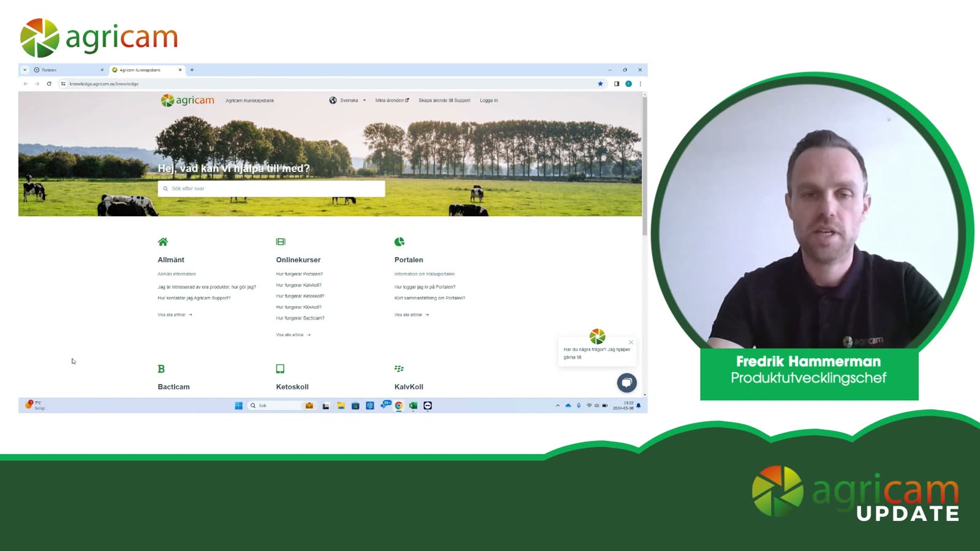
Task: Close the Portalen tab
Action: point(102,70)
